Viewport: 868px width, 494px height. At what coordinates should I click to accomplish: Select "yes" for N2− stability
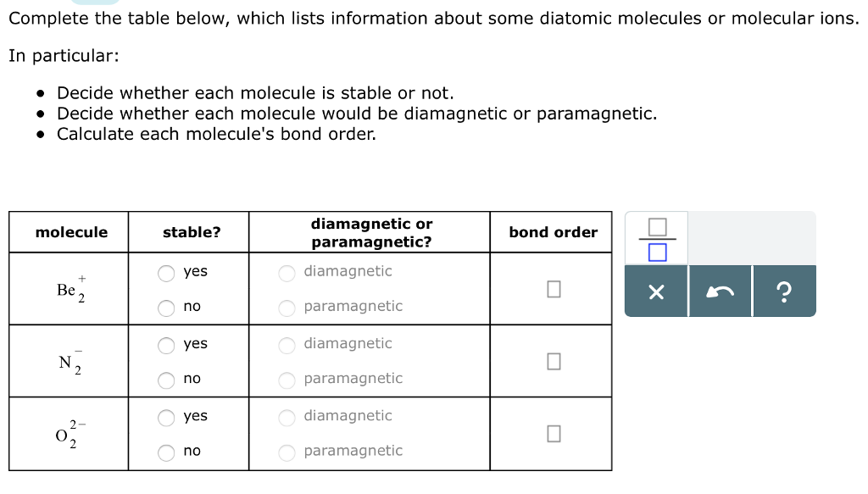[166, 343]
